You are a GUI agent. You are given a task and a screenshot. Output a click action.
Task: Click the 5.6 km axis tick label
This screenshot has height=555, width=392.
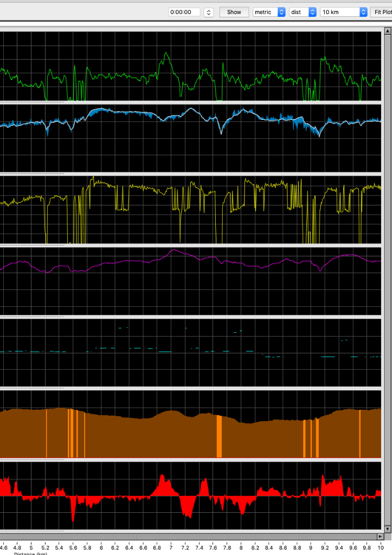(73, 547)
